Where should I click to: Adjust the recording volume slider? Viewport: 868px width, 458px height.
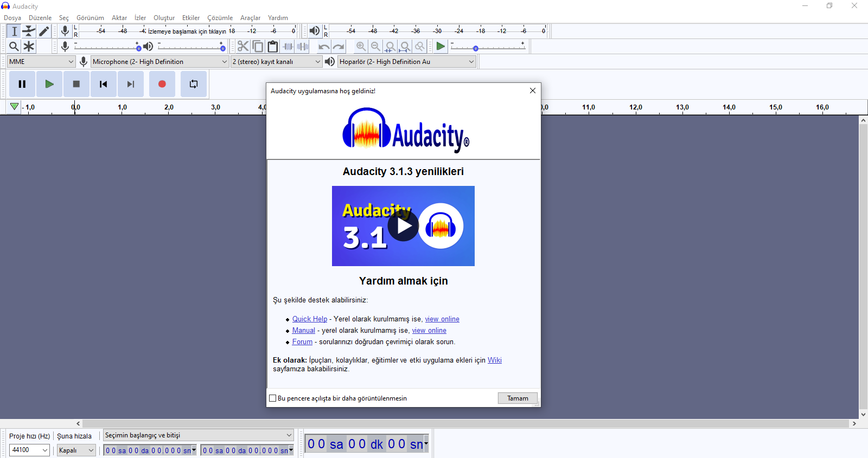(x=106, y=47)
